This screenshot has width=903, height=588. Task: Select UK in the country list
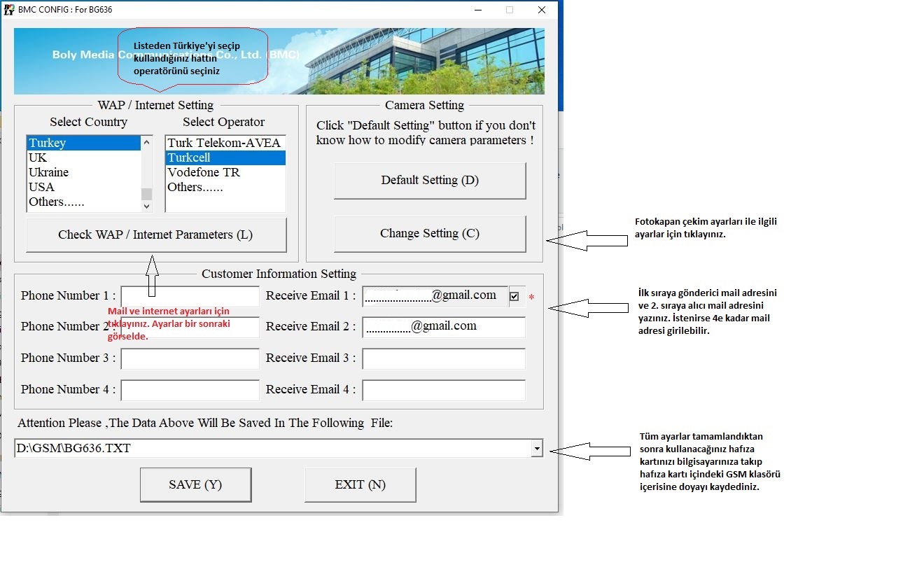[x=83, y=157]
